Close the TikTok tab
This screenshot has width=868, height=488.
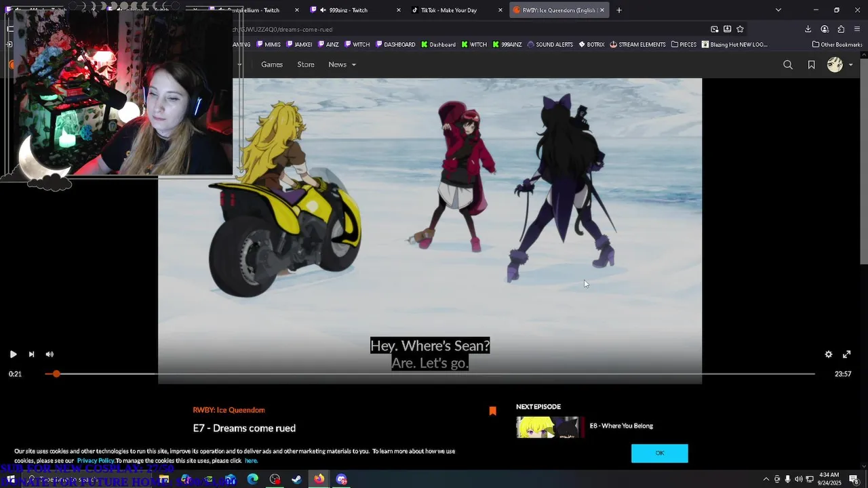500,10
